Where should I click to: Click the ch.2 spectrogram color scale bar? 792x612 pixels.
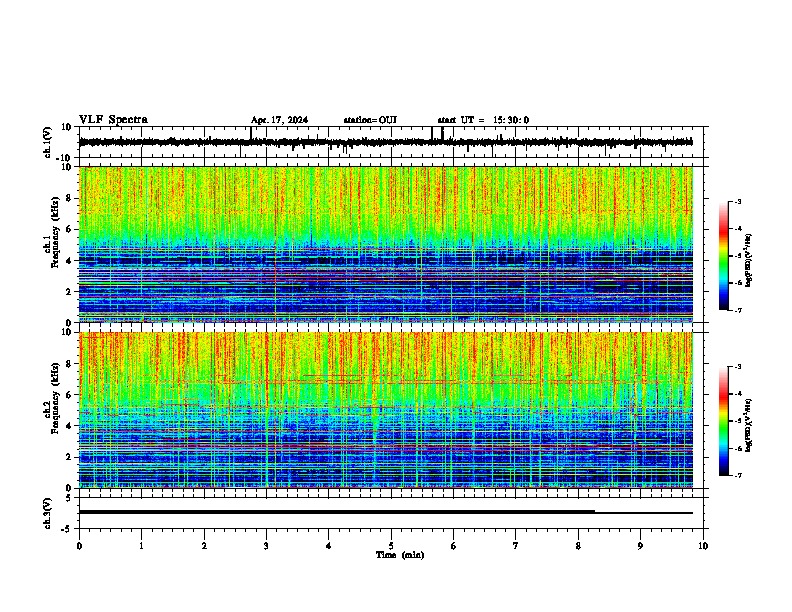pyautogui.click(x=724, y=421)
